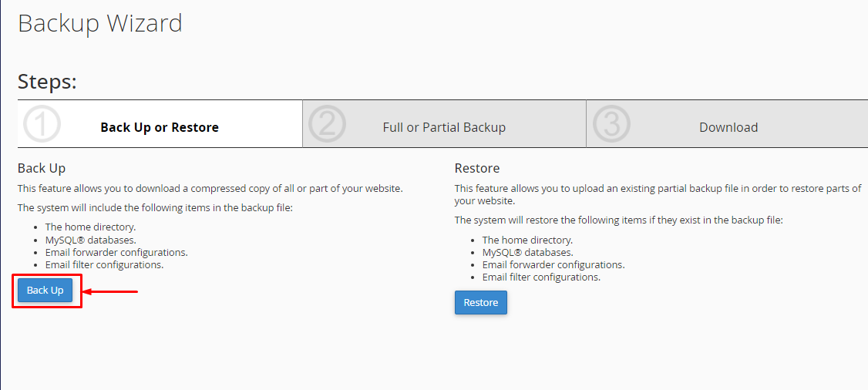
Task: Click the 'Restore' section heading
Action: click(x=477, y=168)
